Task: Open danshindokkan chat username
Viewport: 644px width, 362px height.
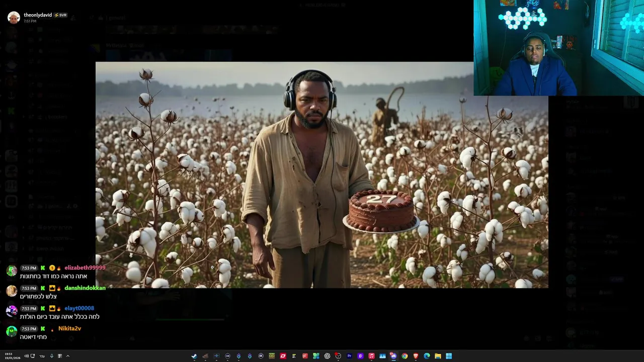Action: (x=85, y=288)
